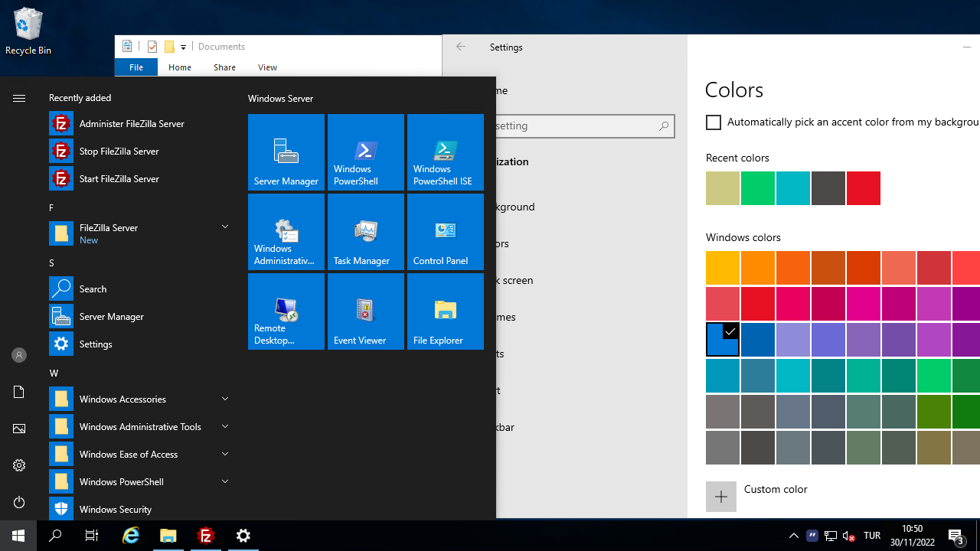Open Task View on the taskbar

[92, 536]
